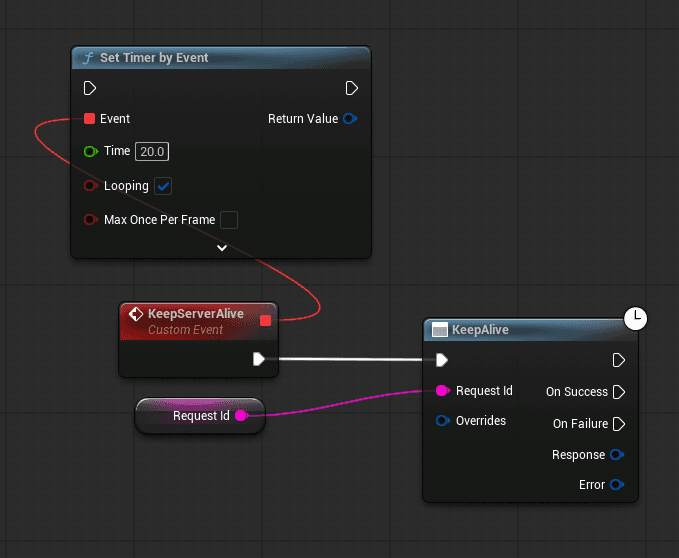This screenshot has width=679, height=558.
Task: Click the KeepAlive node output execution pin
Action: pos(619,360)
